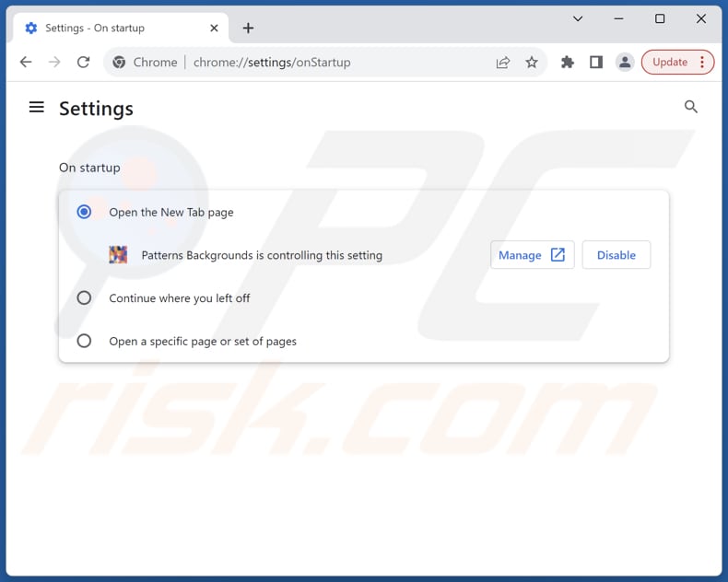Image resolution: width=728 pixels, height=582 pixels.
Task: Manage the Patterns Backgrounds extension
Action: (x=532, y=255)
